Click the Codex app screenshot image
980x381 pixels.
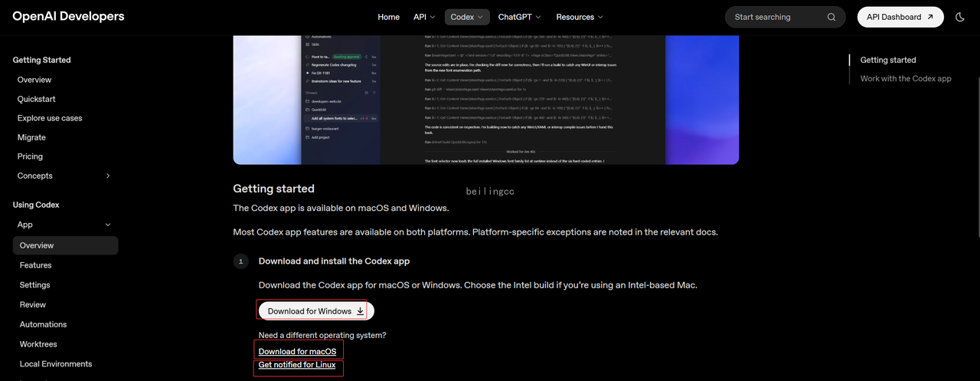[486, 100]
